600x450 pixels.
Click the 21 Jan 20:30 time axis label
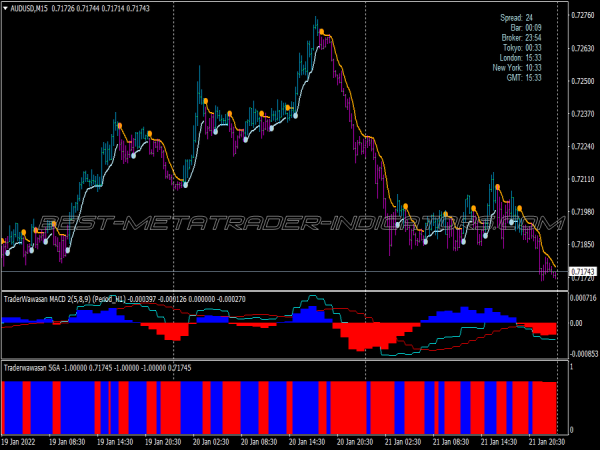coord(547,442)
